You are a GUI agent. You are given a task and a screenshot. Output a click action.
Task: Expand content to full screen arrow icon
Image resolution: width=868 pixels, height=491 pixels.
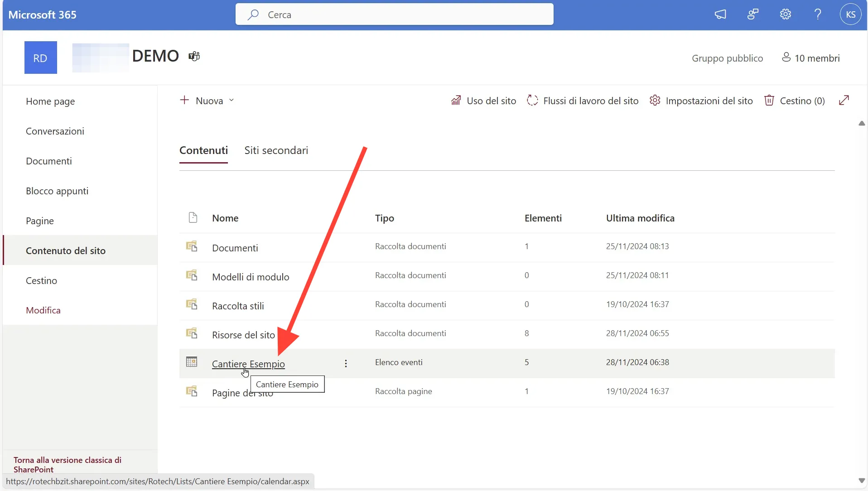click(x=844, y=100)
